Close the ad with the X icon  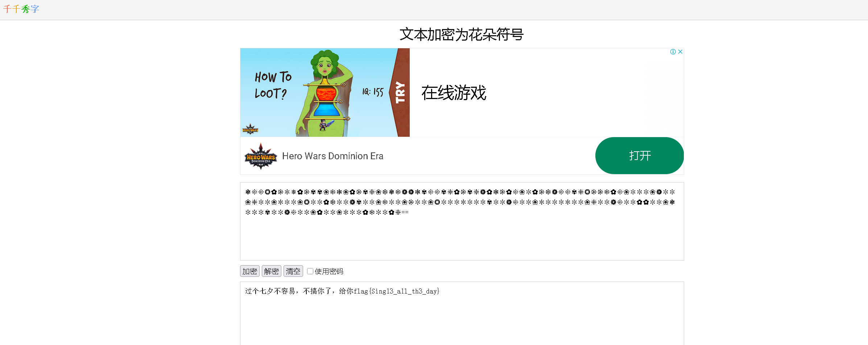click(x=680, y=52)
